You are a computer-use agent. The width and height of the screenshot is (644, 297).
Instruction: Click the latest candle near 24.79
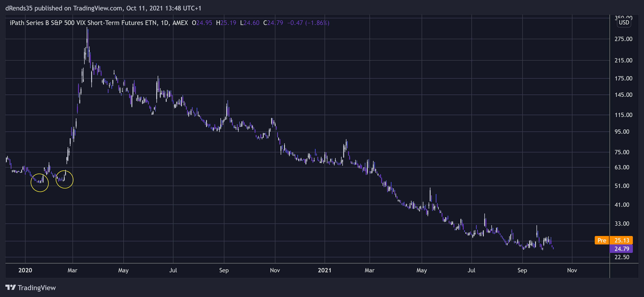pos(553,248)
